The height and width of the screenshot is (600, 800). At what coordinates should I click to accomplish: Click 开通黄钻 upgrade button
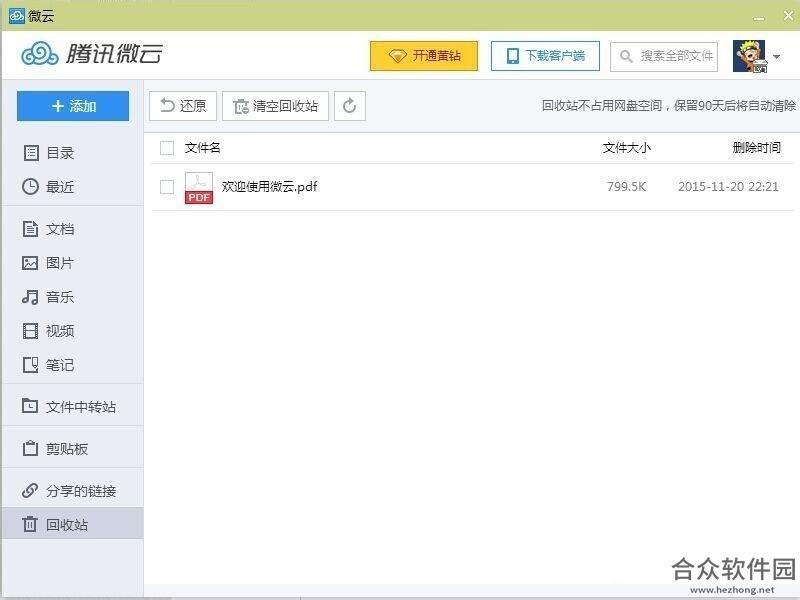point(424,56)
